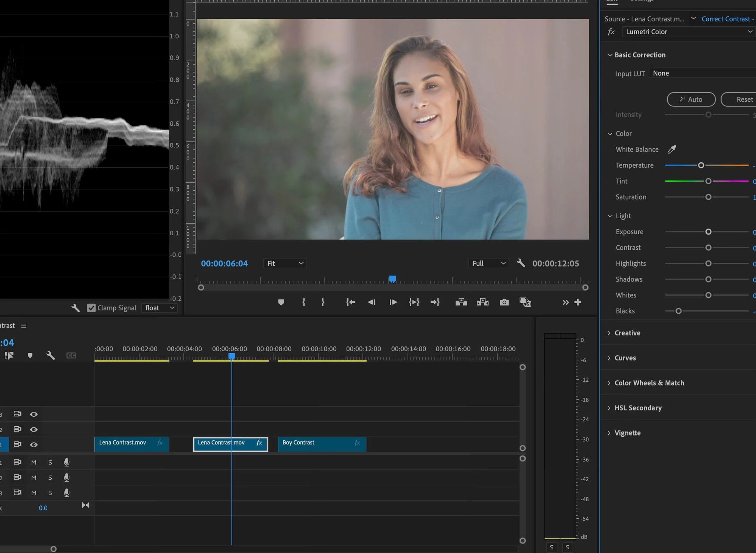Viewport: 756px width, 553px height.
Task: Click the Export Frame camera icon
Action: pyautogui.click(x=504, y=302)
